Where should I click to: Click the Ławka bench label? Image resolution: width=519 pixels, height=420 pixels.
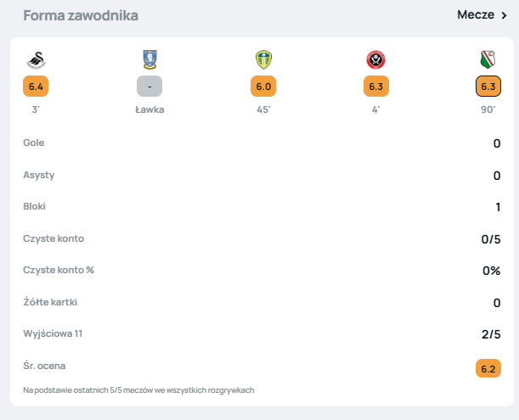coord(149,110)
